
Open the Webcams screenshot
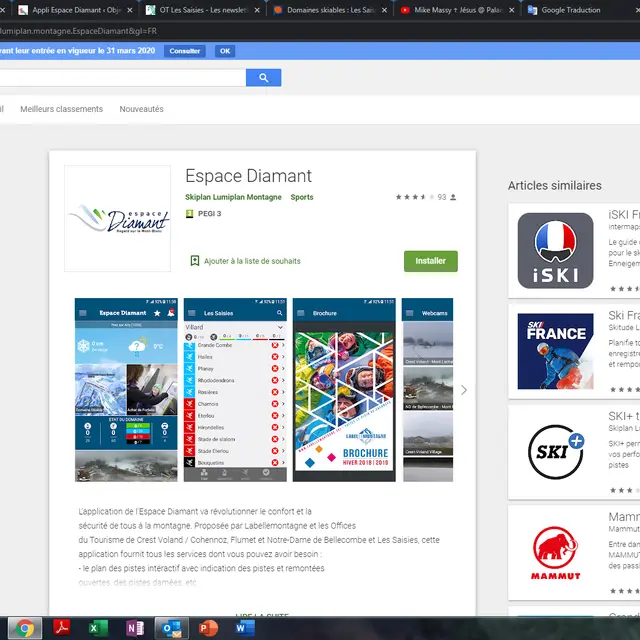pos(427,390)
